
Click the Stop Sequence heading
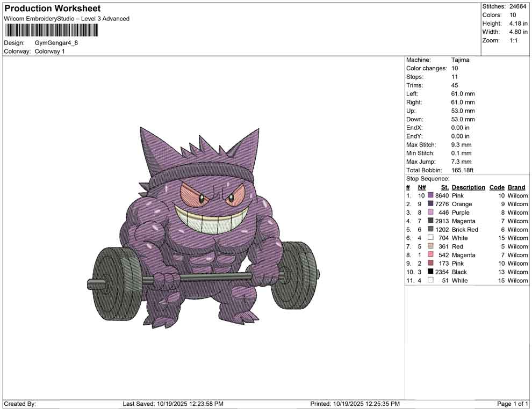[428, 179]
